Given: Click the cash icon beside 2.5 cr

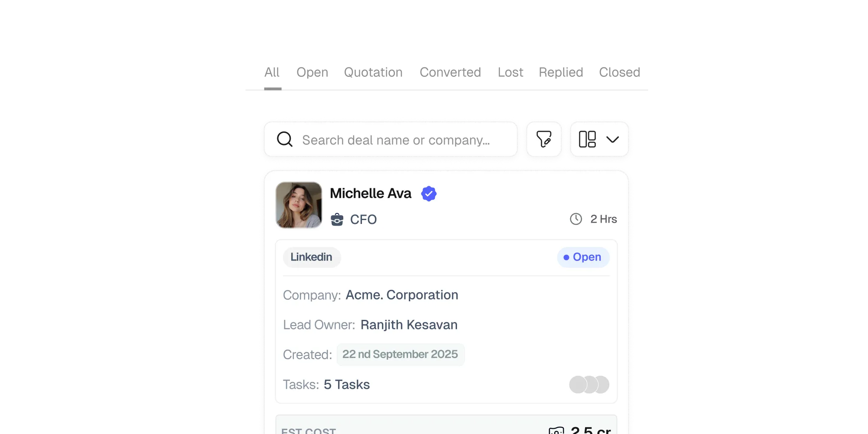Looking at the screenshot, I should (557, 431).
